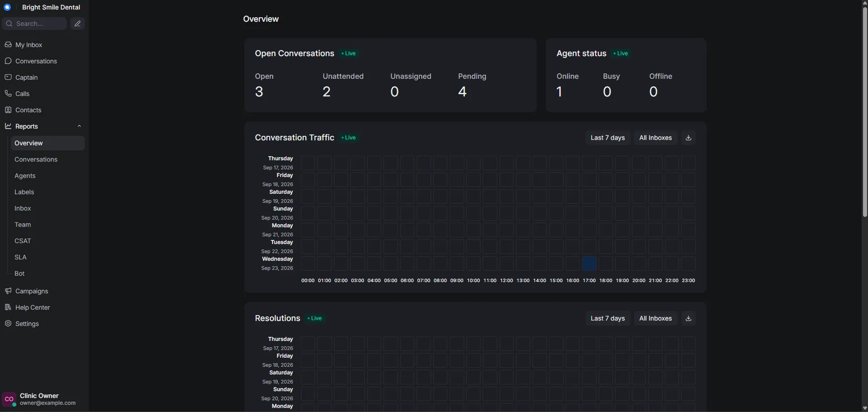Open Last 7 days dropdown for Resolutions
This screenshot has height=412, width=868.
608,318
